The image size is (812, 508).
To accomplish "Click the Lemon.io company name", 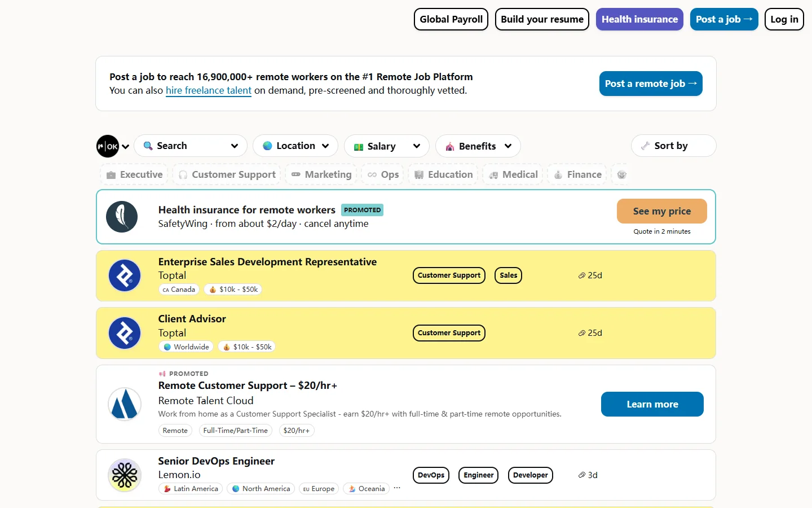I will pos(179,475).
